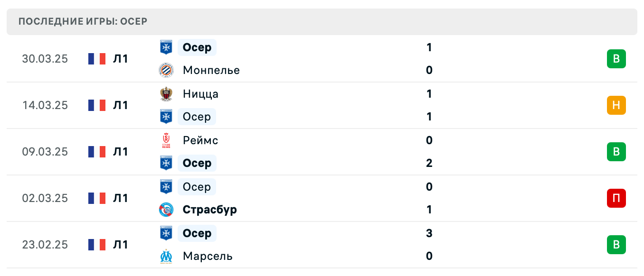
Task: Click the Strasbourg club crest icon
Action: click(166, 210)
